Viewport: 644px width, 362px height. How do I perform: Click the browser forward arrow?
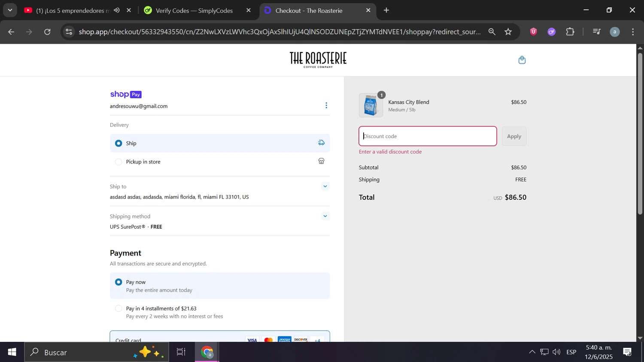tap(29, 32)
